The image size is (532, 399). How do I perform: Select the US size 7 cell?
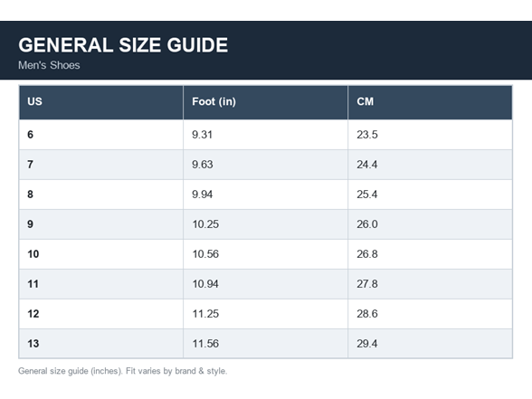pos(101,165)
